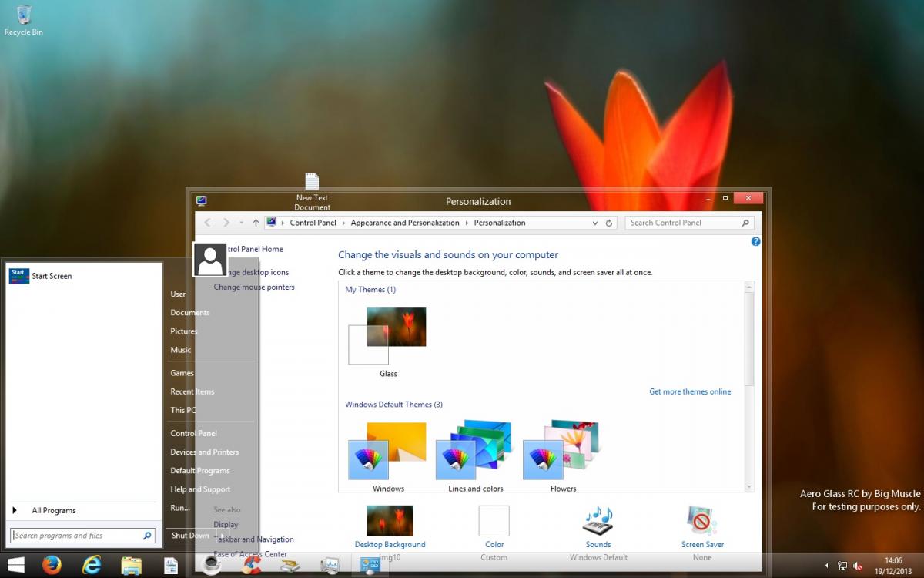Open Screen Saver settings icon

(x=702, y=520)
